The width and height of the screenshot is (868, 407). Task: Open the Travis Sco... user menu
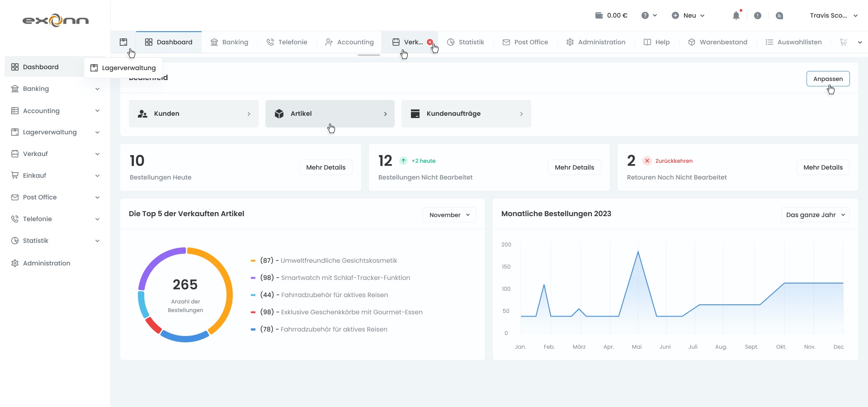(x=834, y=15)
